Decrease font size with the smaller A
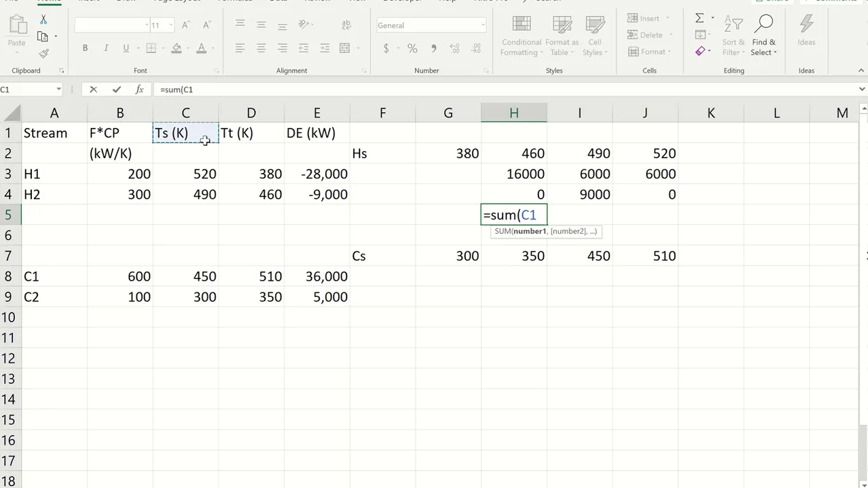The width and height of the screenshot is (868, 488). click(207, 25)
